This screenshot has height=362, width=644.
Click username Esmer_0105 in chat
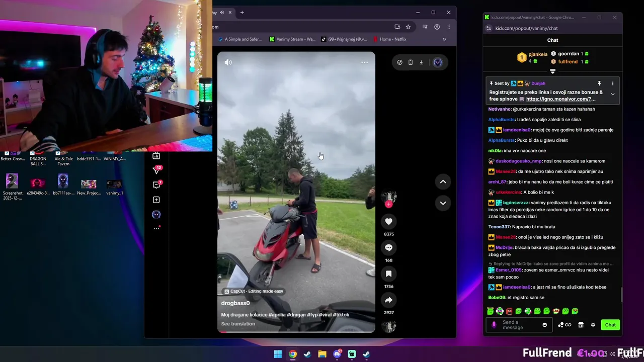509,270
